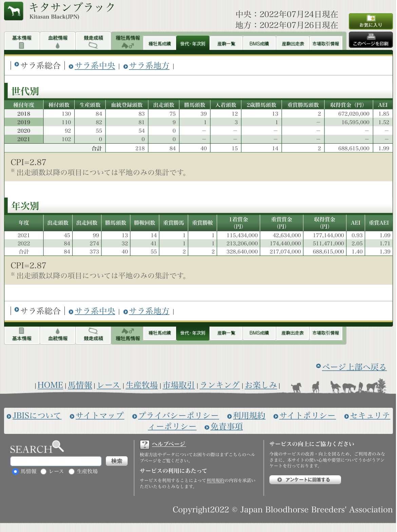Open bottom 種牡馬成績 sub-tab

(x=159, y=333)
